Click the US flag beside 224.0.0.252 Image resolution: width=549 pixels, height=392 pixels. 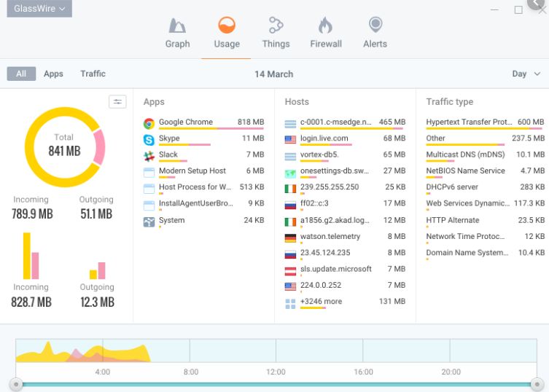coord(290,287)
